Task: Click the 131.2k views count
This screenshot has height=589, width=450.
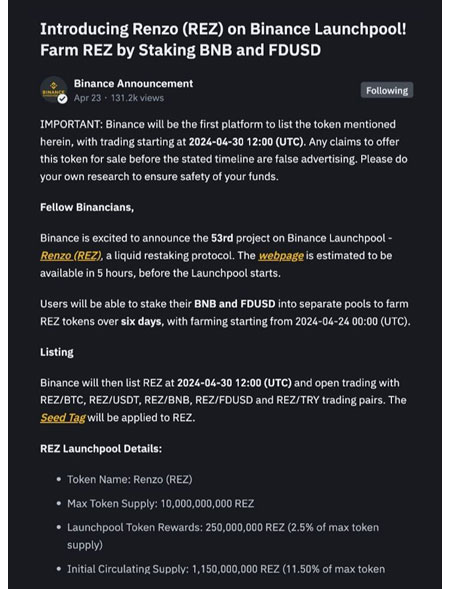Action: point(137,98)
